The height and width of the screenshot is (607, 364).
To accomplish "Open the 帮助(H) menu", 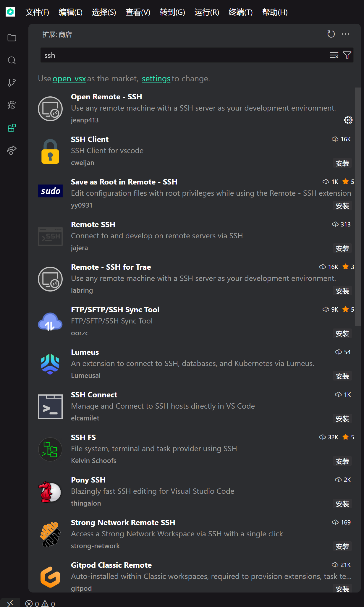I will 275,12.
